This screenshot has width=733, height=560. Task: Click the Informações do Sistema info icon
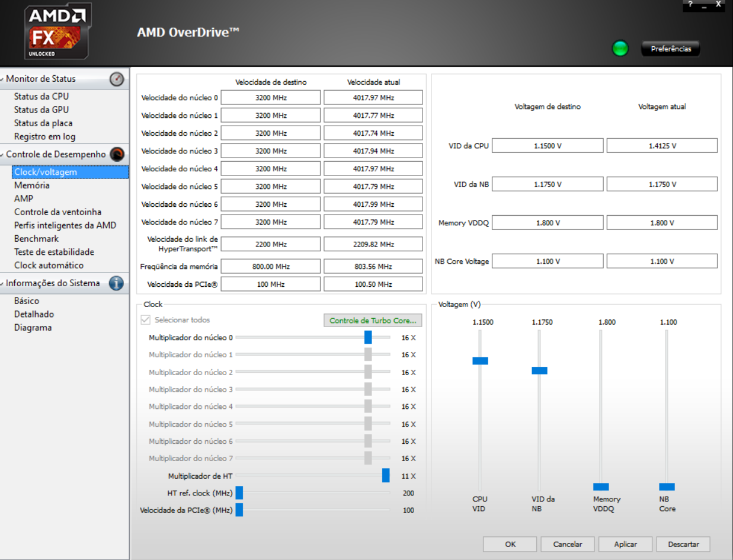[117, 283]
